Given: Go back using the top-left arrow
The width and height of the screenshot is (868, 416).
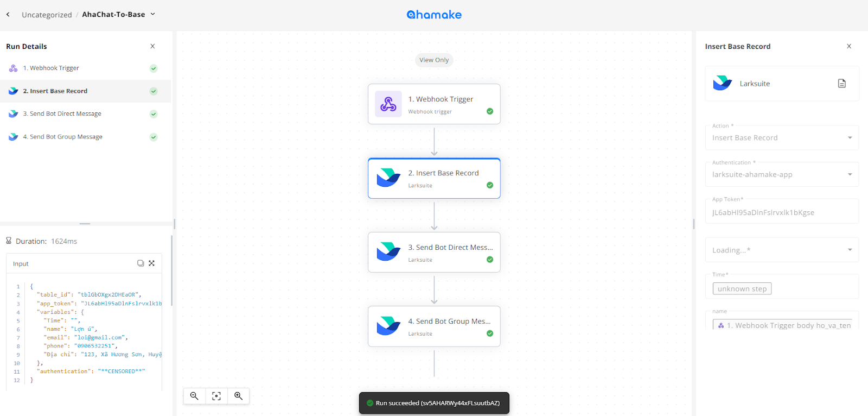Looking at the screenshot, I should point(8,15).
